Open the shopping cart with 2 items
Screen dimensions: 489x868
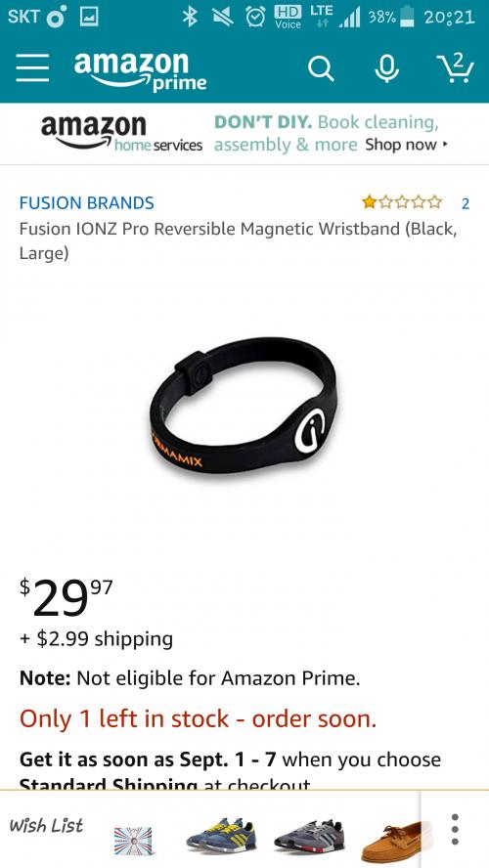tap(455, 68)
